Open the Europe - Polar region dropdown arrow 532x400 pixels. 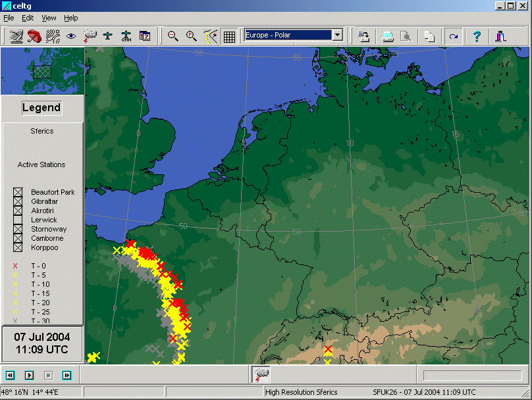click(338, 35)
